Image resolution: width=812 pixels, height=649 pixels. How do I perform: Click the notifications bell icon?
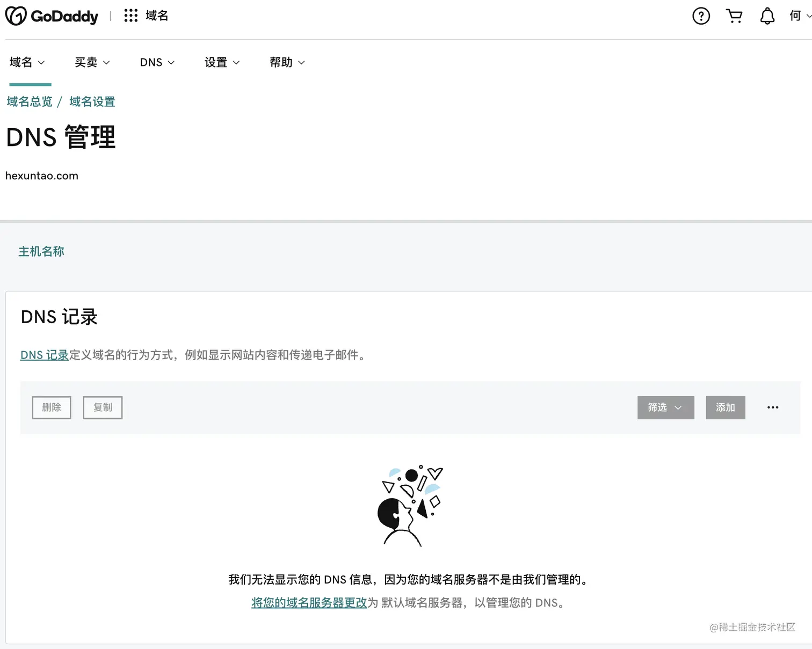tap(767, 16)
